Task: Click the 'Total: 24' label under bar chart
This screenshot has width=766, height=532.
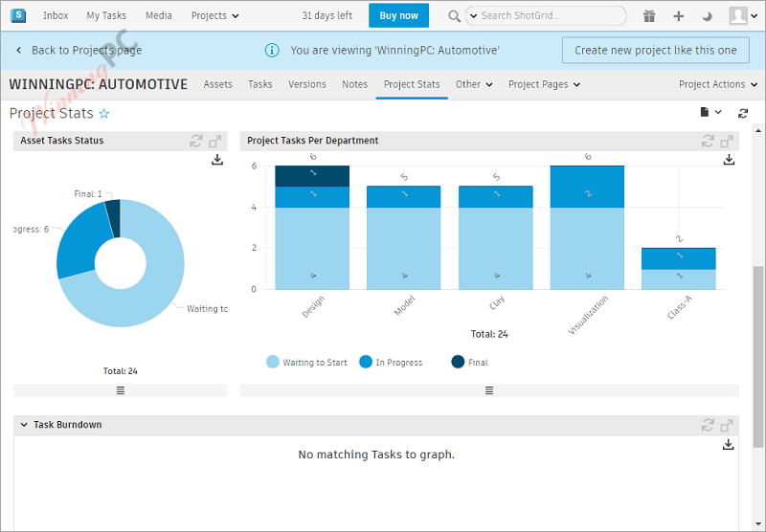Action: pos(489,334)
